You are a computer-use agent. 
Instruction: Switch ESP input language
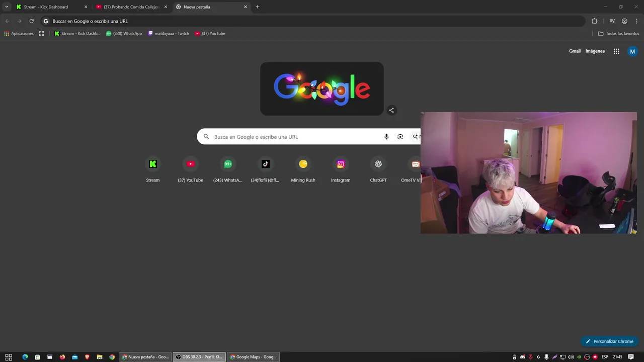pyautogui.click(x=605, y=357)
